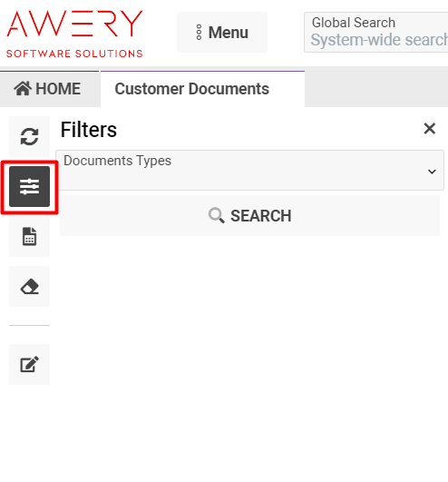The image size is (448, 482).
Task: Toggle the filters sliders icon
Action: (x=30, y=187)
